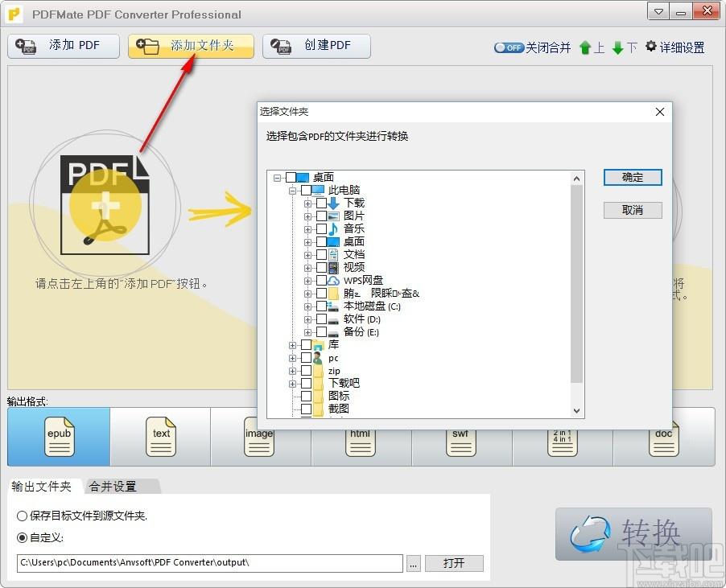Click the 此电脑 computer icon
The width and height of the screenshot is (726, 588).
318,190
